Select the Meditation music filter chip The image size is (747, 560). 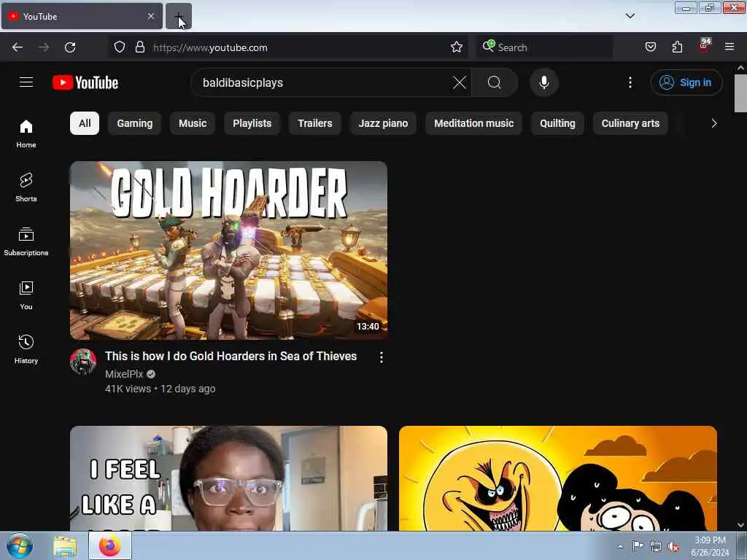pyautogui.click(x=474, y=123)
